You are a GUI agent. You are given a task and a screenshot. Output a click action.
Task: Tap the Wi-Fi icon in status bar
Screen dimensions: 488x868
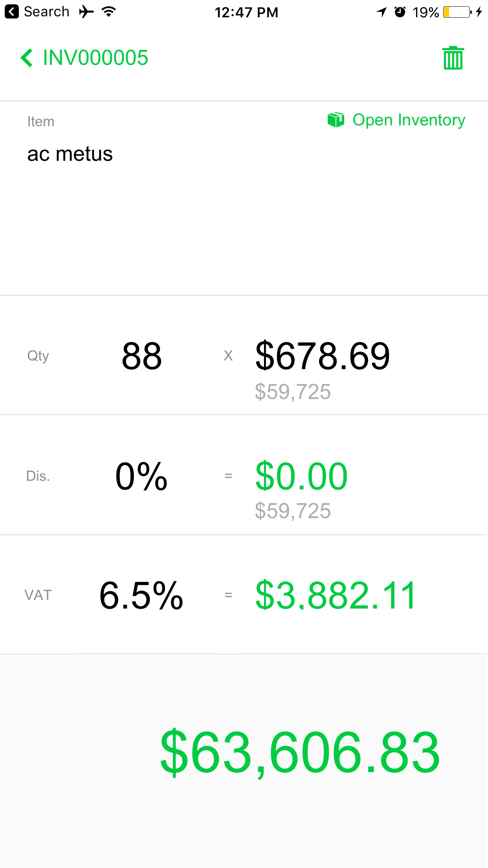click(x=108, y=12)
